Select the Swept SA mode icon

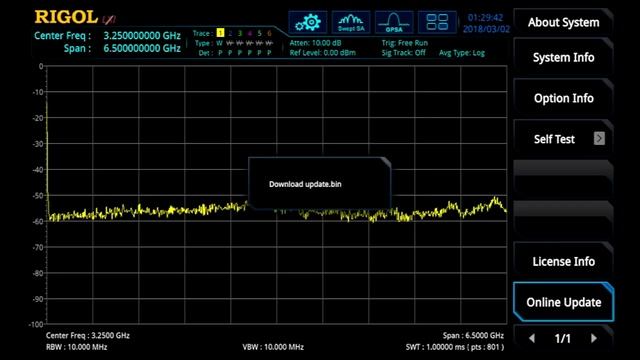(351, 22)
